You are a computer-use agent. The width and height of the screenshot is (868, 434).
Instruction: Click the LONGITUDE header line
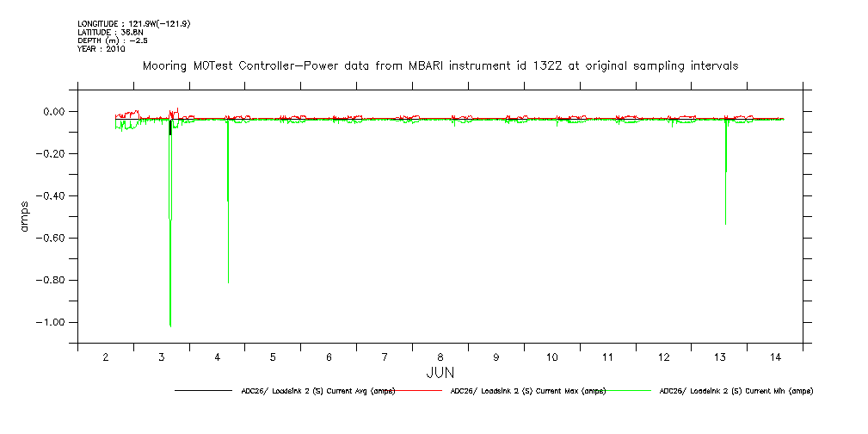133,23
